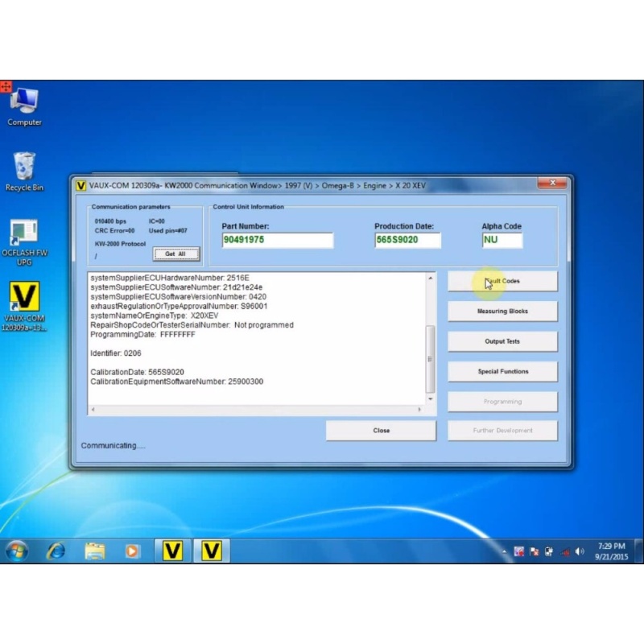Click the greyed-out Programming button
644x644 pixels.
[502, 402]
